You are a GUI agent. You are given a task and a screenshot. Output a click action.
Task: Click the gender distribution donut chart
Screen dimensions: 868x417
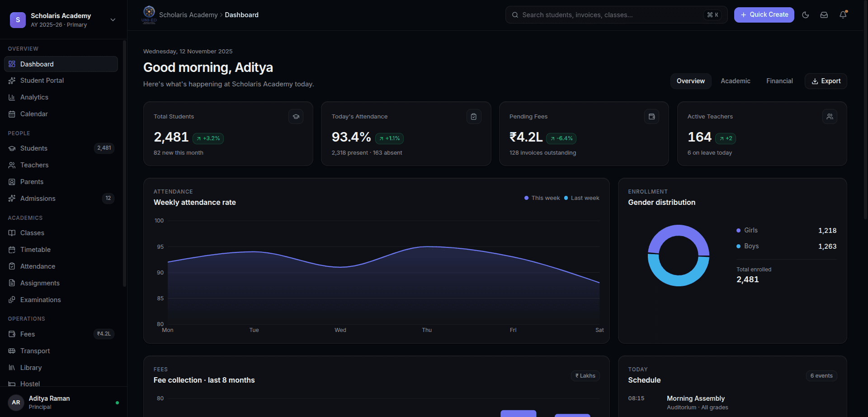[x=679, y=256]
